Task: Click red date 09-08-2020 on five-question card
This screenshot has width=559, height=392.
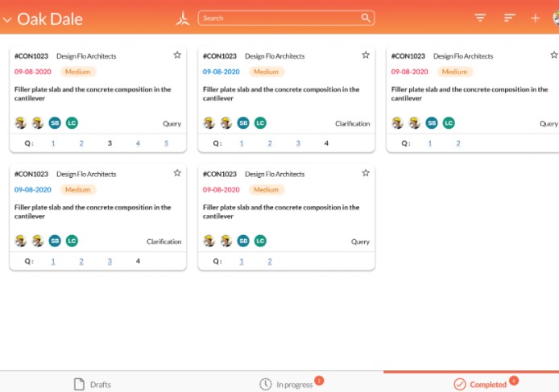Action: point(33,72)
